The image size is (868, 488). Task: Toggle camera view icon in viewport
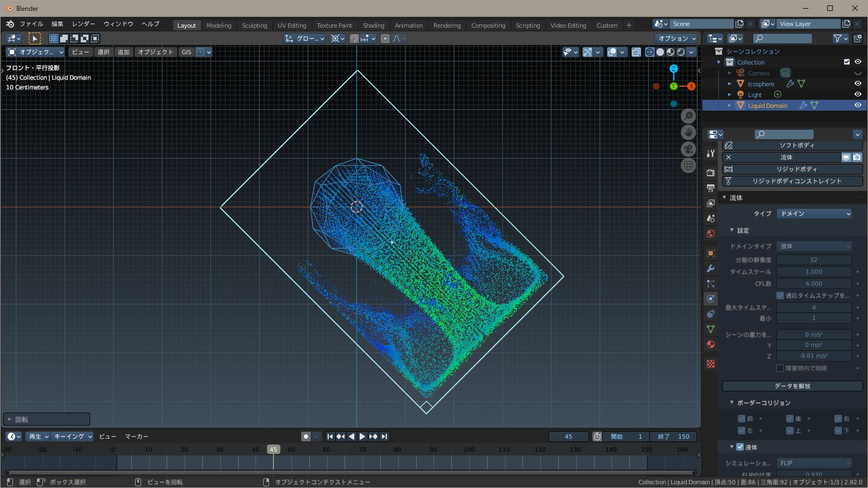click(688, 149)
